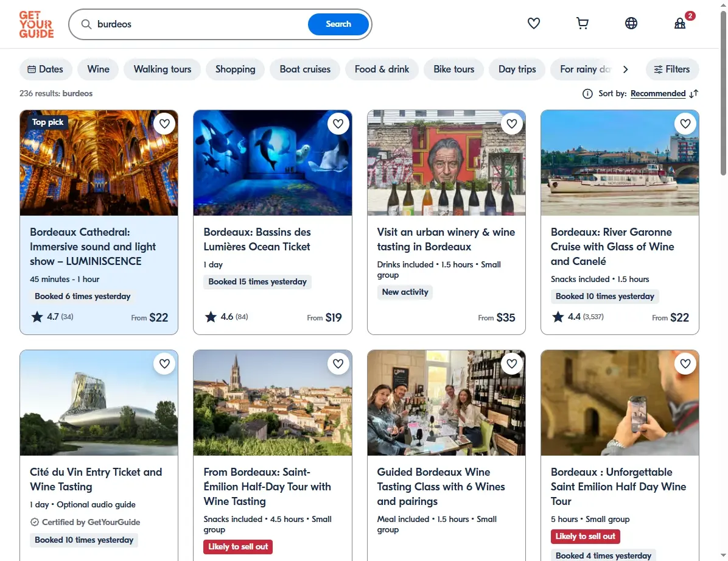
Task: Click '236 results: burdeos' text
Action: pyautogui.click(x=56, y=93)
